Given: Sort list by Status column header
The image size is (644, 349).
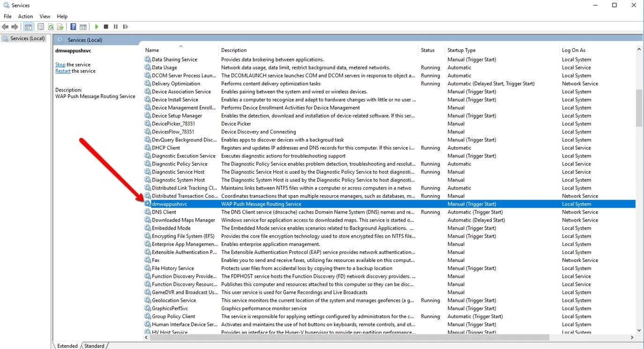Looking at the screenshot, I should click(427, 50).
